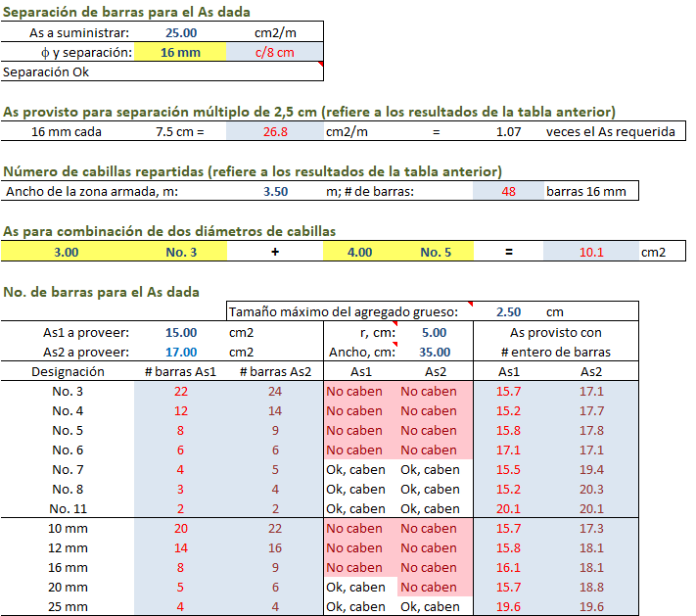Select the 16 mm row label in bars table

point(68,568)
